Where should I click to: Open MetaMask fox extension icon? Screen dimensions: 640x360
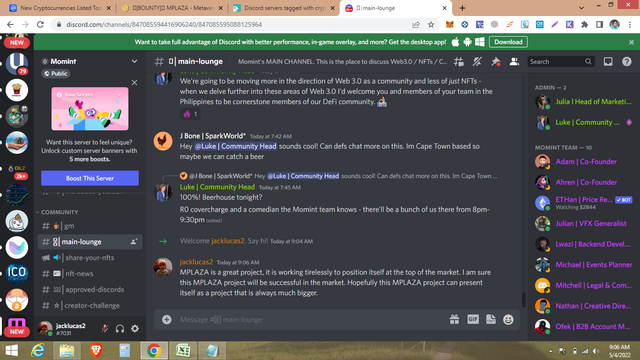pos(449,24)
